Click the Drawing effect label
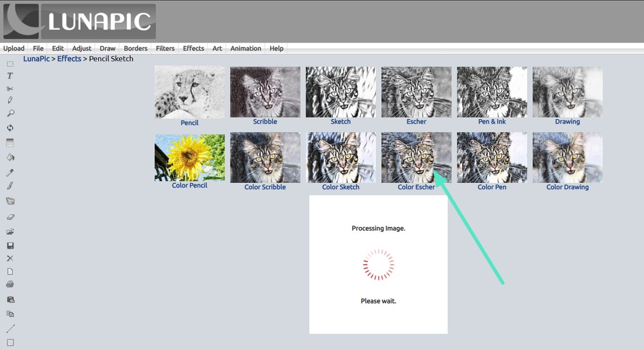 (568, 121)
